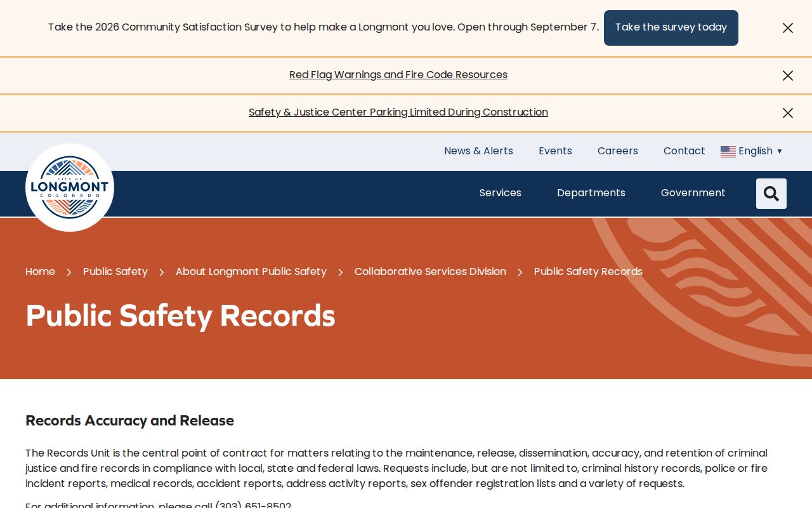The width and height of the screenshot is (812, 508).
Task: Select the Public Safety breadcrumb
Action: pyautogui.click(x=115, y=272)
